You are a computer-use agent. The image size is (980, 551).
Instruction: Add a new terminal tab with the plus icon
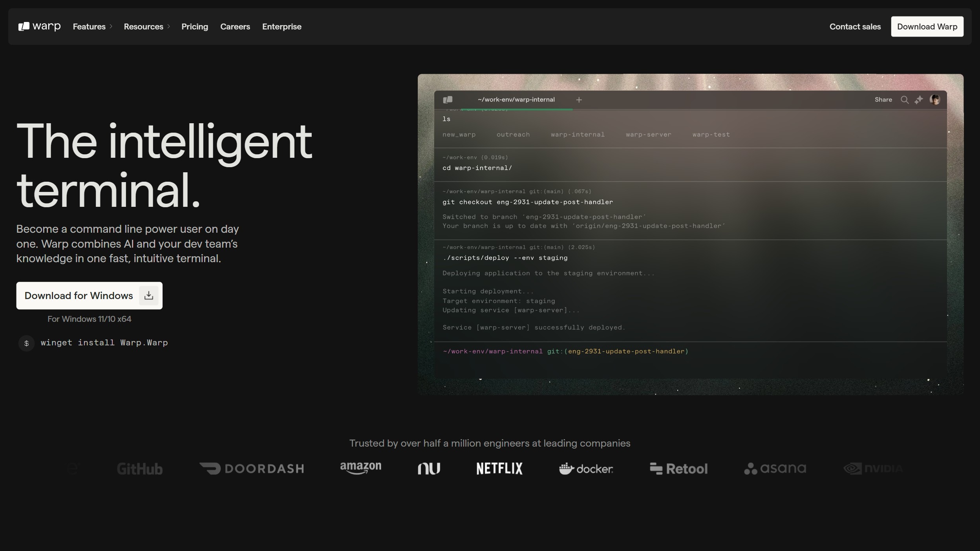coord(579,100)
